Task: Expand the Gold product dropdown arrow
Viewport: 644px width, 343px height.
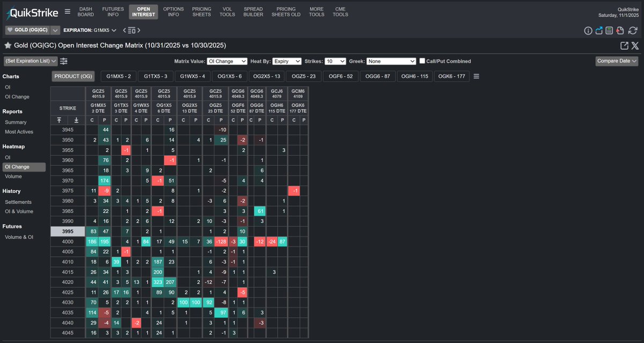Action: (55, 30)
